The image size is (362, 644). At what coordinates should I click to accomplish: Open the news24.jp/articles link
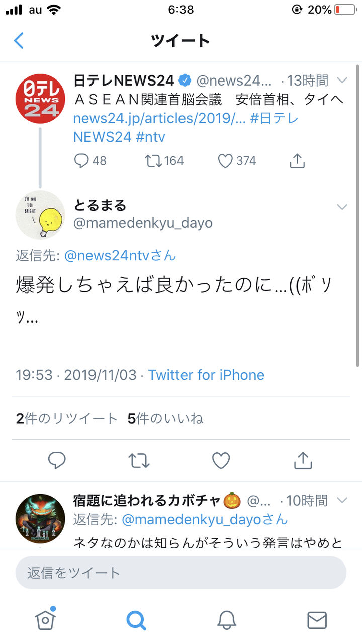click(159, 119)
